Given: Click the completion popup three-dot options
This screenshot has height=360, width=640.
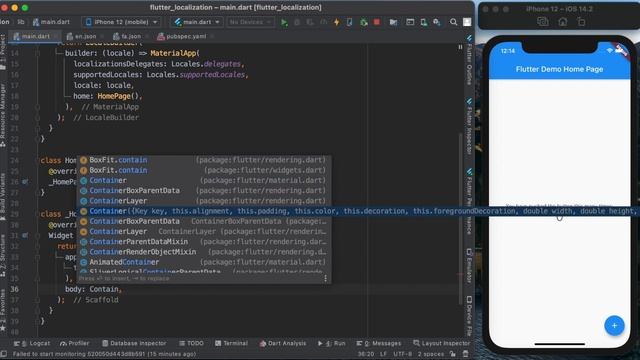Looking at the screenshot, I should [325, 278].
